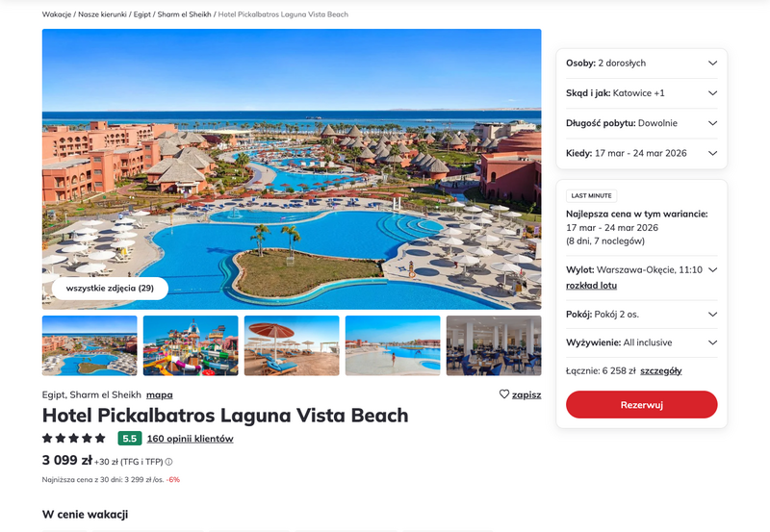Open the 160 opinii klientów link
This screenshot has width=770, height=532.
click(190, 439)
